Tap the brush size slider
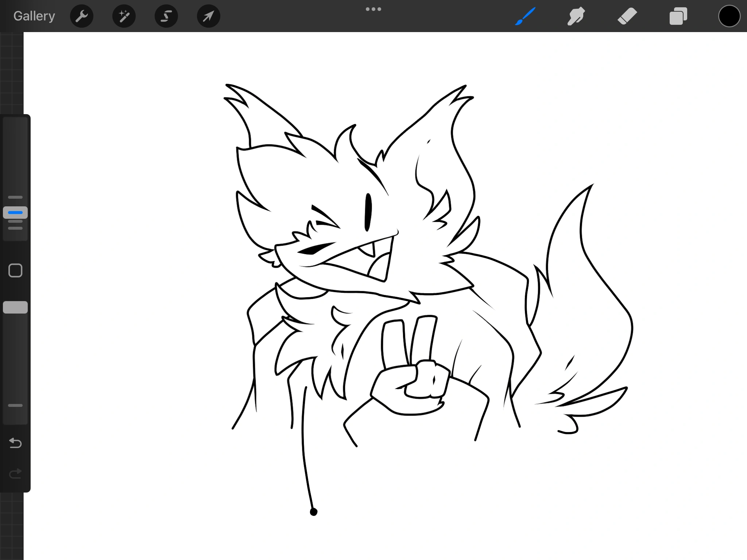This screenshot has height=560, width=747. (15, 213)
